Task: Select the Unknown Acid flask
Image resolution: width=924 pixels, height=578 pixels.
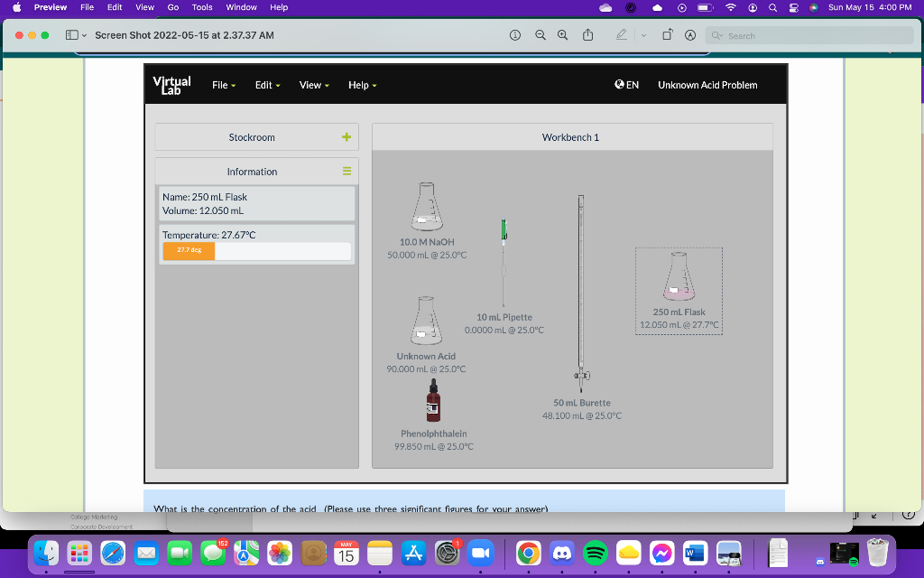Action: pyautogui.click(x=426, y=321)
